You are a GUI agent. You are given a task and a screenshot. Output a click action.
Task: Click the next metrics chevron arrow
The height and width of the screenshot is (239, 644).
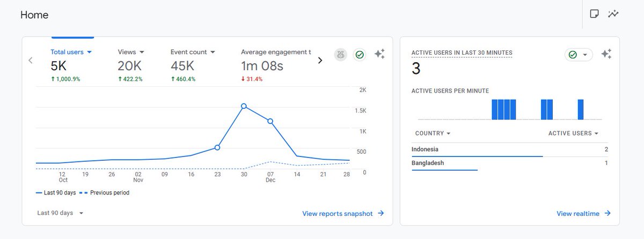(x=320, y=60)
